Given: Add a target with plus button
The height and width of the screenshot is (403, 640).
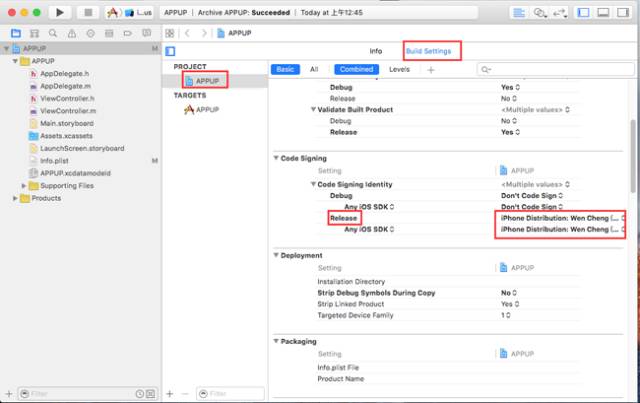Looking at the screenshot, I should tap(170, 394).
